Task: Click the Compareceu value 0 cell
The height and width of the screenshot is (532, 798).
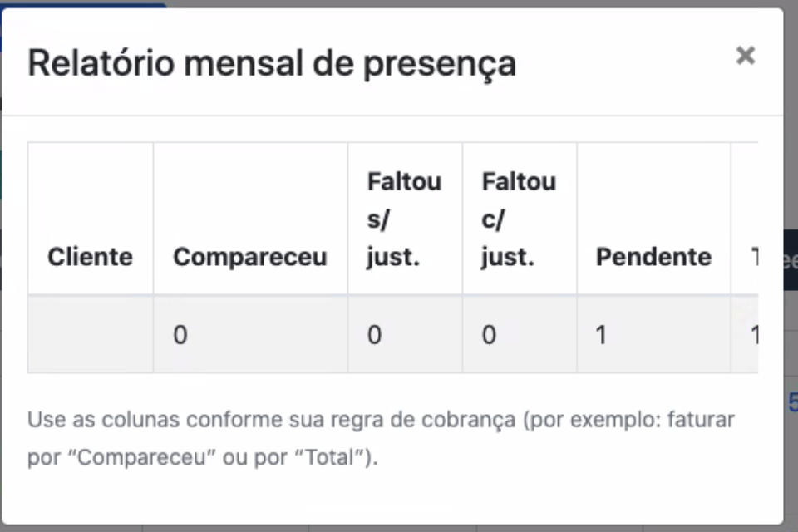Action: click(249, 335)
